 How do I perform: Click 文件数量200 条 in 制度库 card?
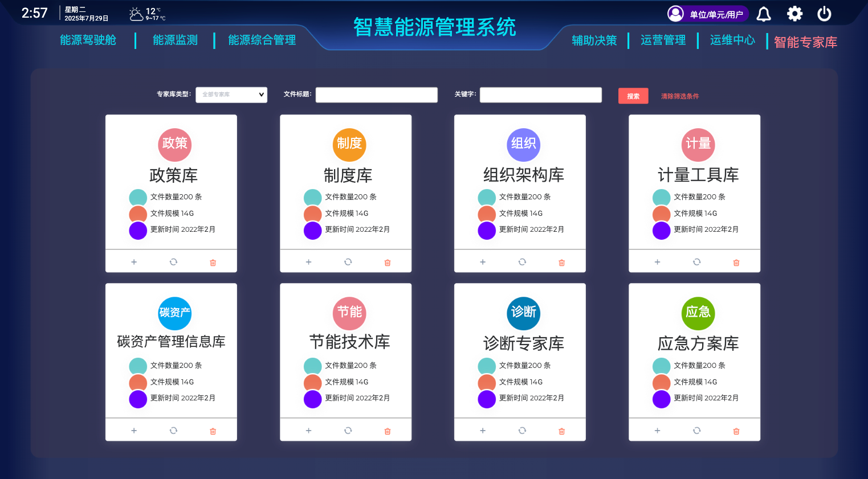pyautogui.click(x=351, y=196)
